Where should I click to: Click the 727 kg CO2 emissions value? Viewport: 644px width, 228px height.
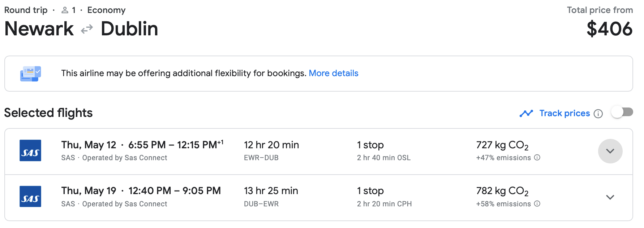click(502, 145)
